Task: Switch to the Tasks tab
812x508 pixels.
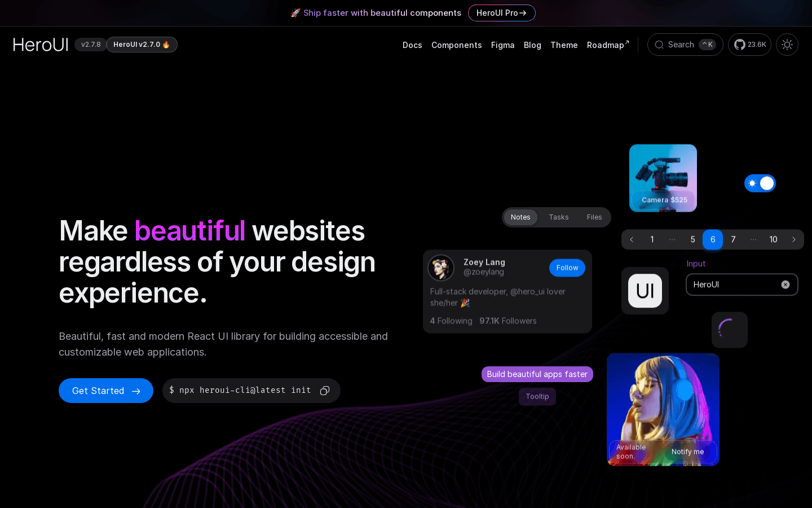Action: tap(559, 217)
